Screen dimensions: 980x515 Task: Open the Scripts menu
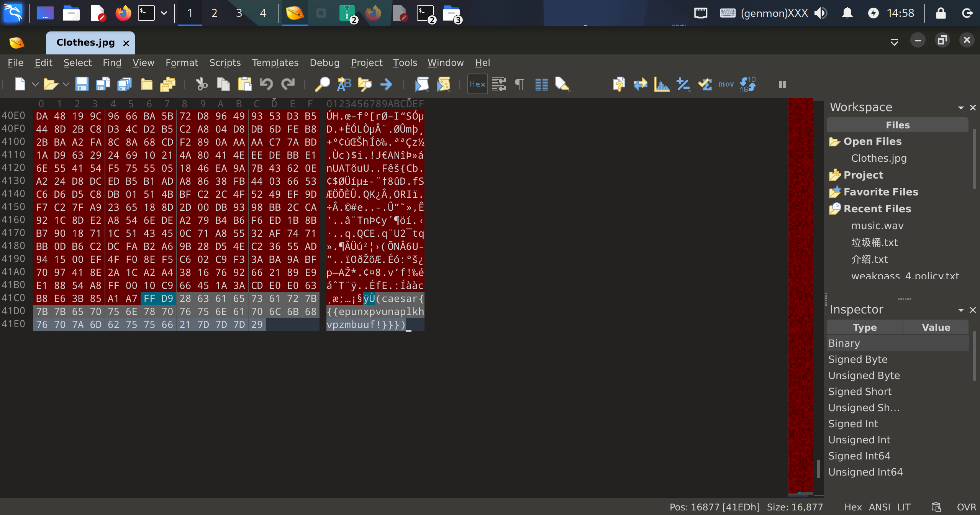tap(225, 62)
